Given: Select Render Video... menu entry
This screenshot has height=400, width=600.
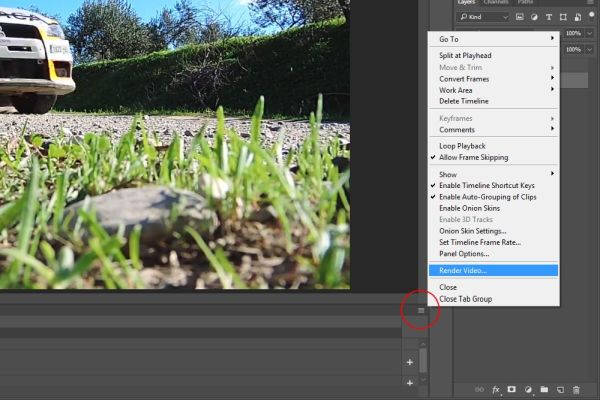Looking at the screenshot, I should click(494, 270).
